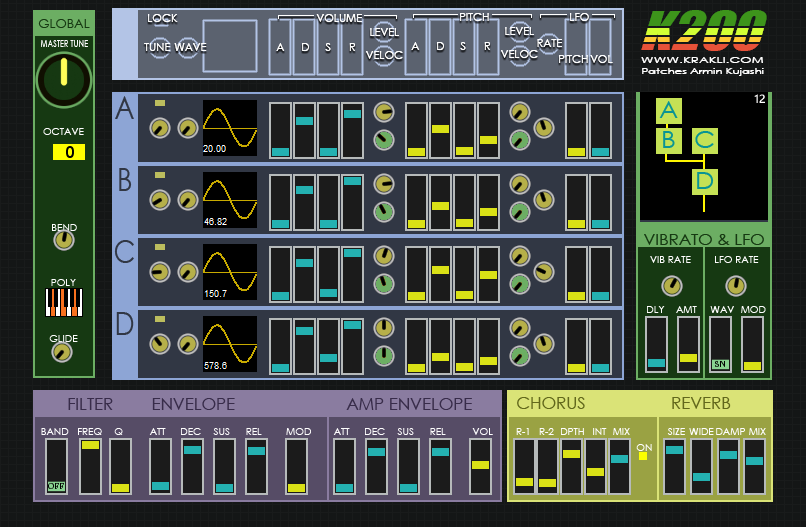The height and width of the screenshot is (527, 806).
Task: Click operator A's sine waveform display
Action: (229, 128)
